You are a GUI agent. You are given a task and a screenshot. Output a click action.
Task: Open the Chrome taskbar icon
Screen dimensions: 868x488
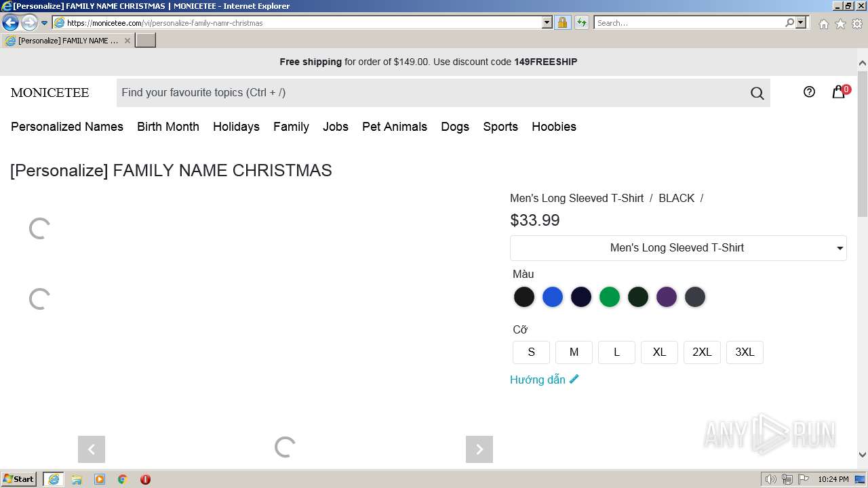coord(123,479)
